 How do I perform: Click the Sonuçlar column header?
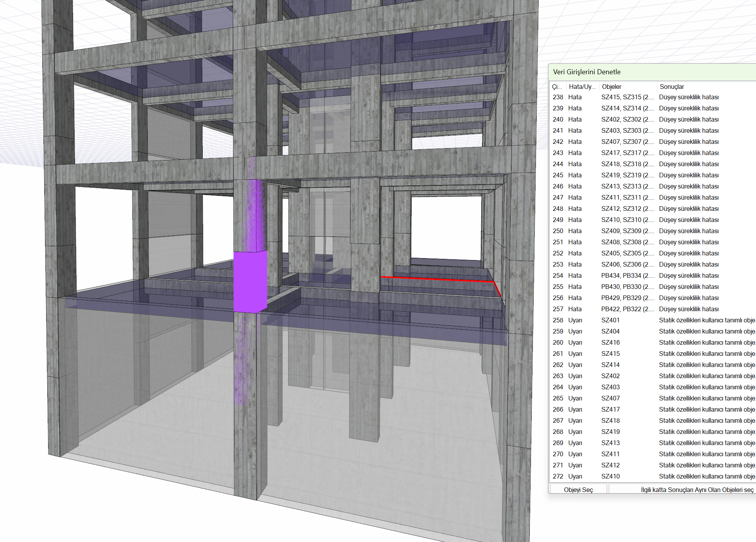(672, 87)
